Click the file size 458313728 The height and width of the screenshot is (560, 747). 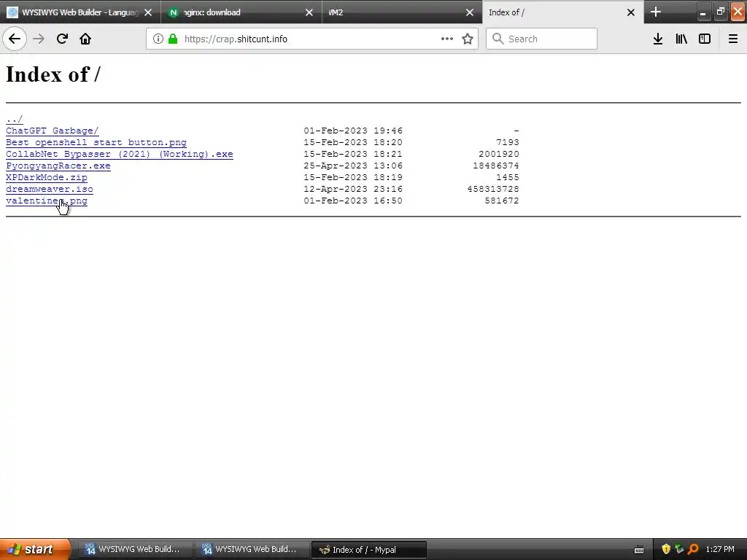click(493, 189)
